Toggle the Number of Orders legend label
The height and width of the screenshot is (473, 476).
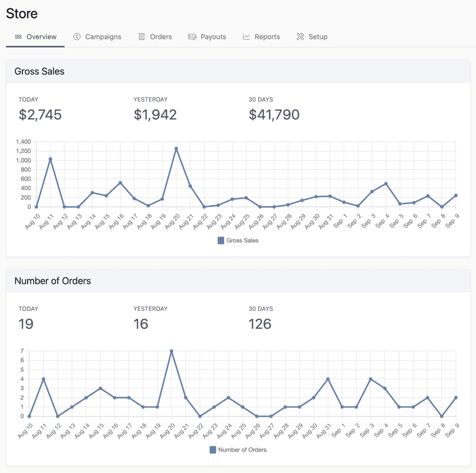242,450
